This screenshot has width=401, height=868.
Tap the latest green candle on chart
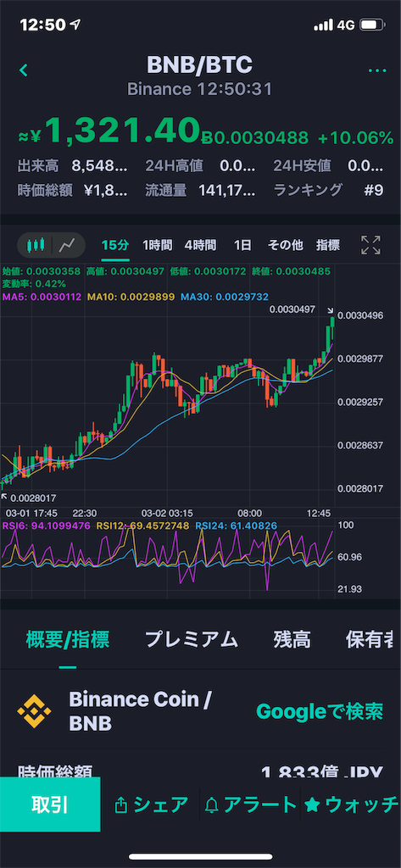coord(332,328)
